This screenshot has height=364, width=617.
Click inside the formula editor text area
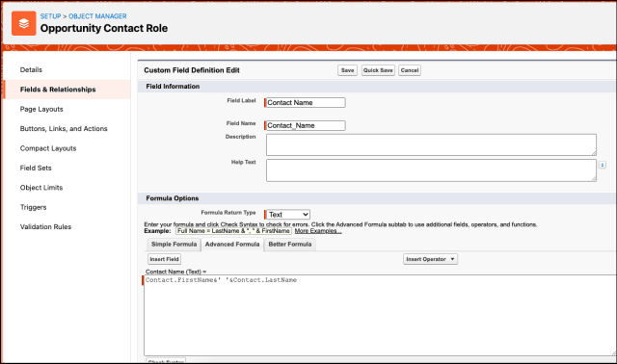click(380, 315)
